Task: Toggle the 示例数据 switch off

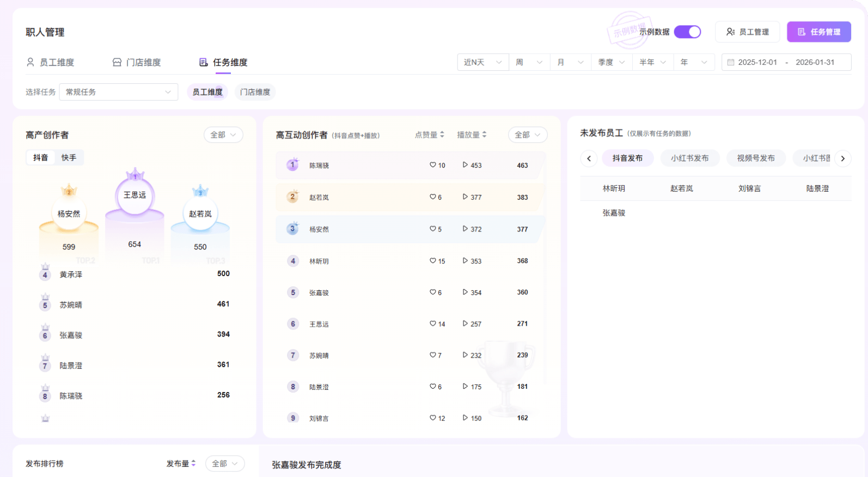Action: tap(687, 32)
